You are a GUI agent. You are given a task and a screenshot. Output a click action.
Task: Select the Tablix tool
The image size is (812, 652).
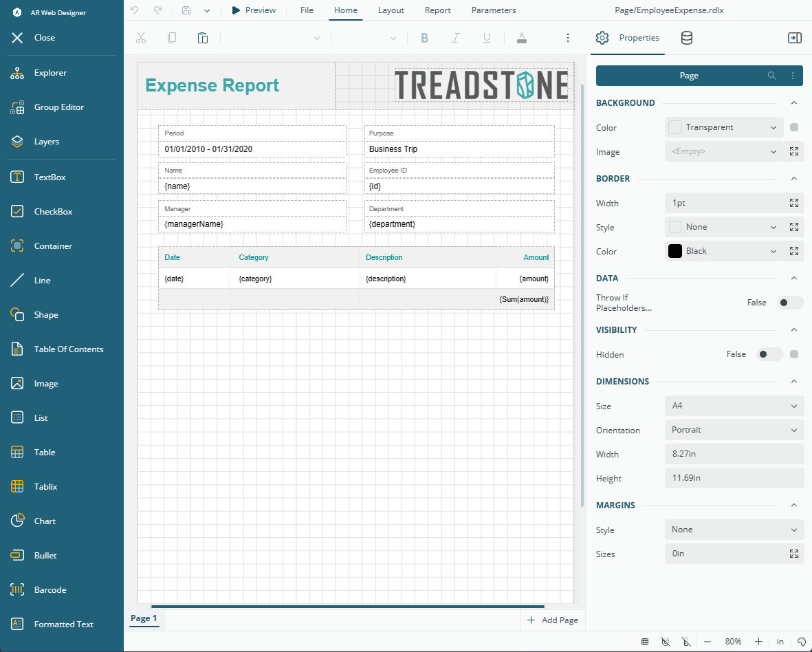coord(34,487)
